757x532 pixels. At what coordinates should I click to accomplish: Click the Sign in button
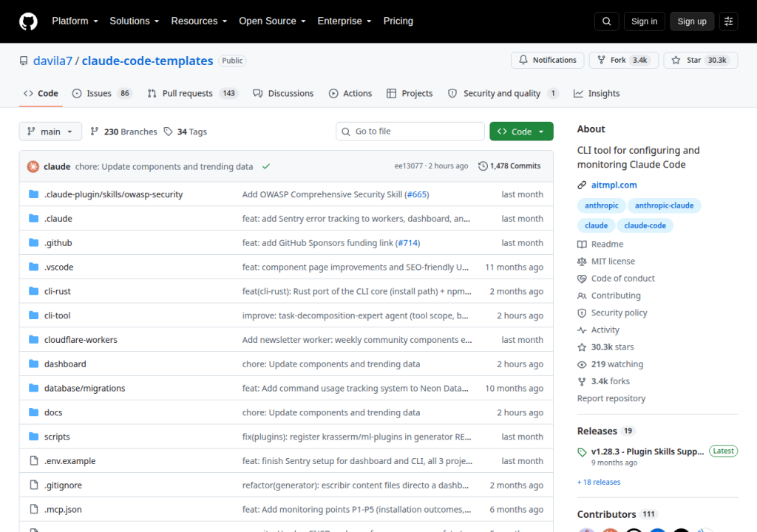point(644,21)
